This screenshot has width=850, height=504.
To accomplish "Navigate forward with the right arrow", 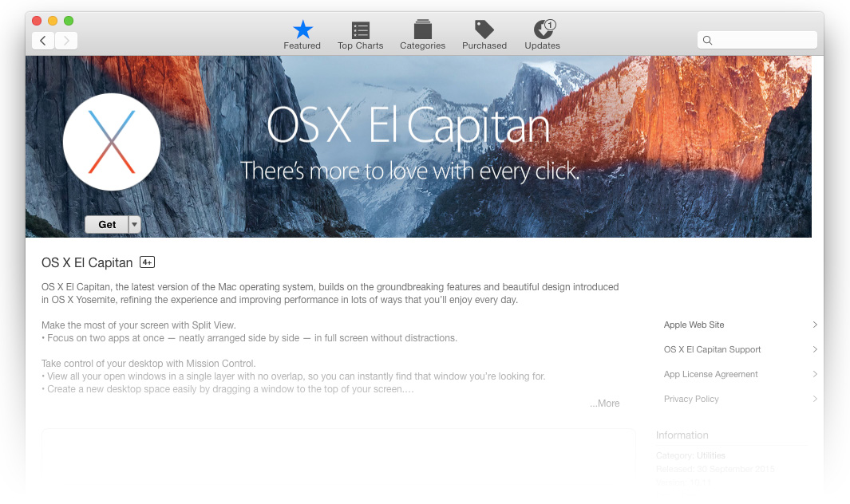I will tap(66, 40).
